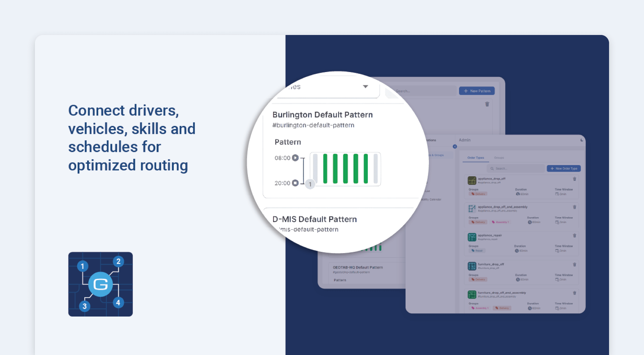Click the trash icon beside furniture_drop_off
Image resolution: width=644 pixels, height=355 pixels.
click(x=574, y=264)
